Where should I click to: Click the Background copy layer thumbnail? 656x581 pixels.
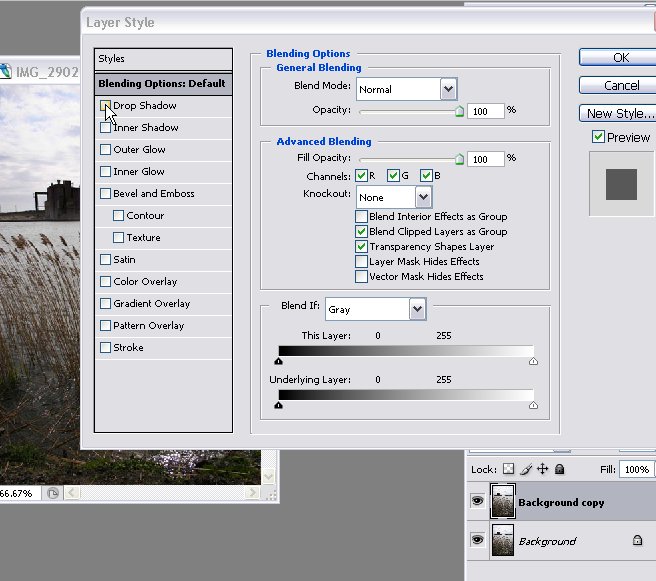[501, 502]
